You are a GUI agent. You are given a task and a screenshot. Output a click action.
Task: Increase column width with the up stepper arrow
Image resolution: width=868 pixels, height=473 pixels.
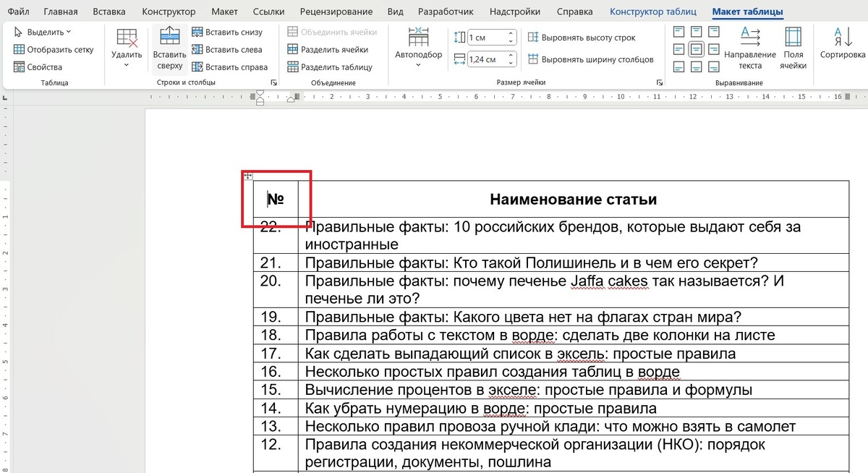click(511, 56)
